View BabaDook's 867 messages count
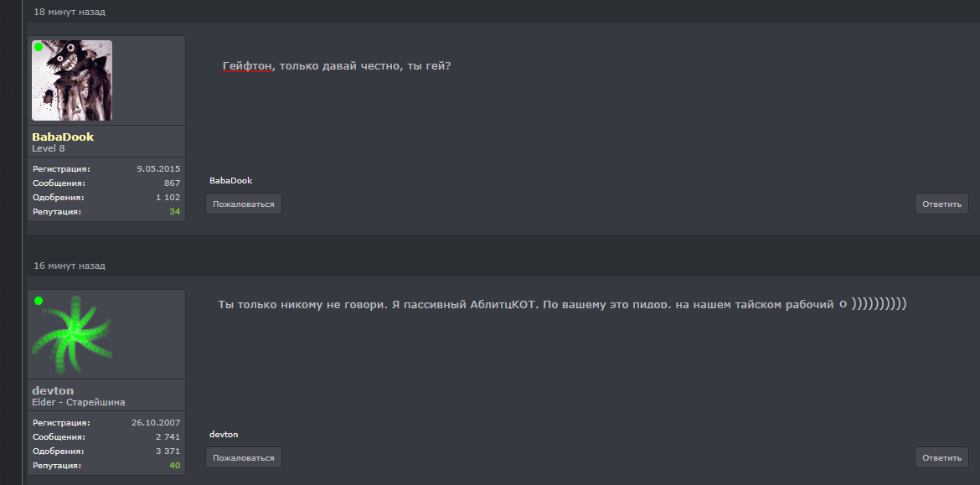 point(172,183)
